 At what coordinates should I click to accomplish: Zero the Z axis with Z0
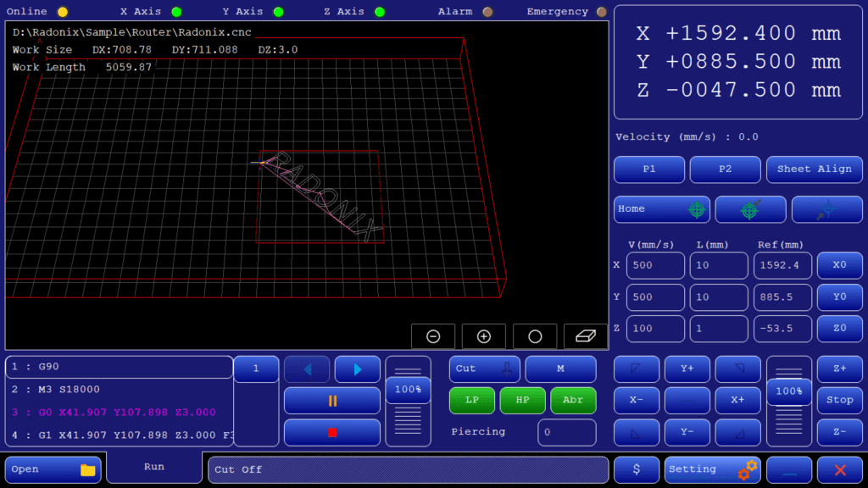tap(840, 329)
